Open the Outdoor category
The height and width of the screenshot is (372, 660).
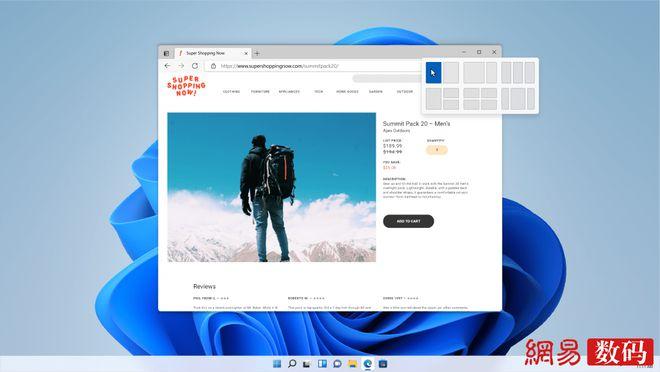[x=405, y=91]
